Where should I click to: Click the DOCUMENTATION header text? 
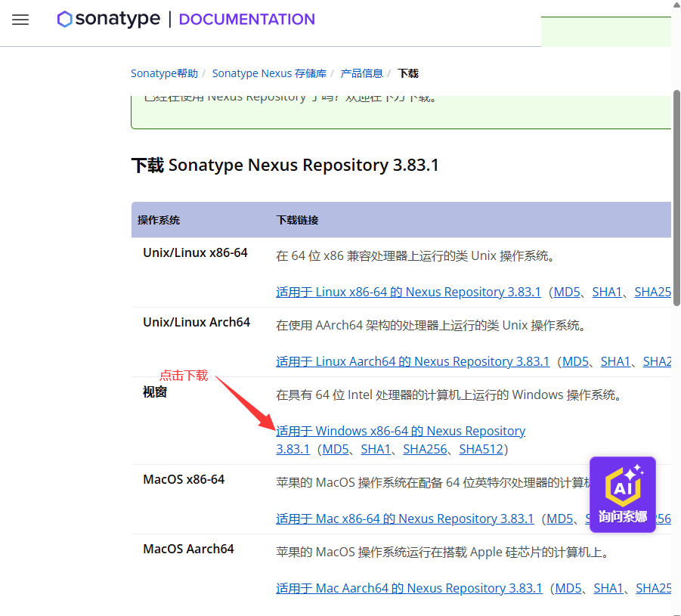click(x=246, y=20)
